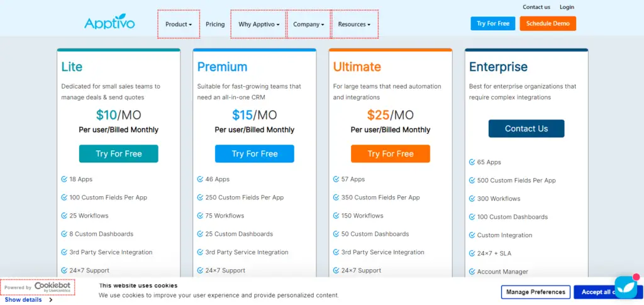Expand the Resources dropdown menu

pyautogui.click(x=355, y=25)
